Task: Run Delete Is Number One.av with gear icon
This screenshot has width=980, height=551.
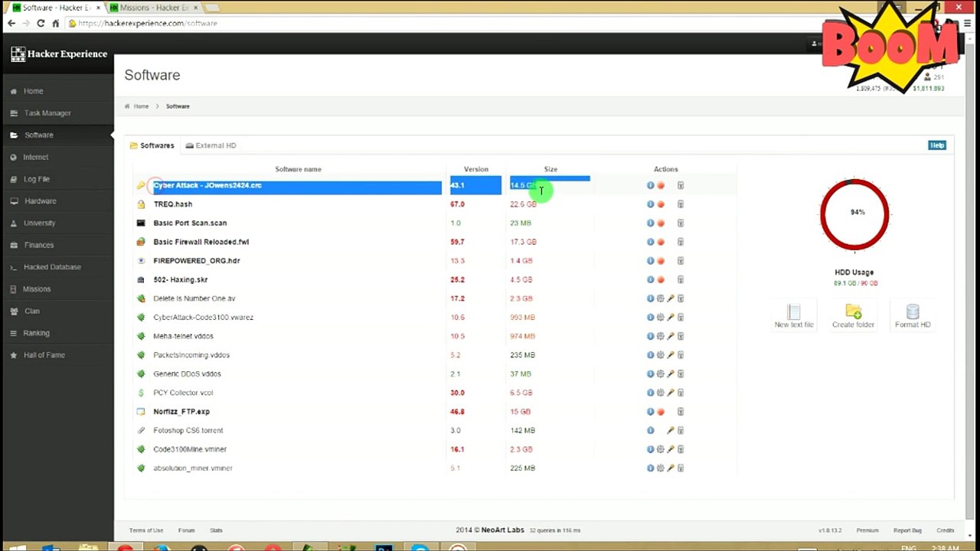Action: tap(661, 298)
